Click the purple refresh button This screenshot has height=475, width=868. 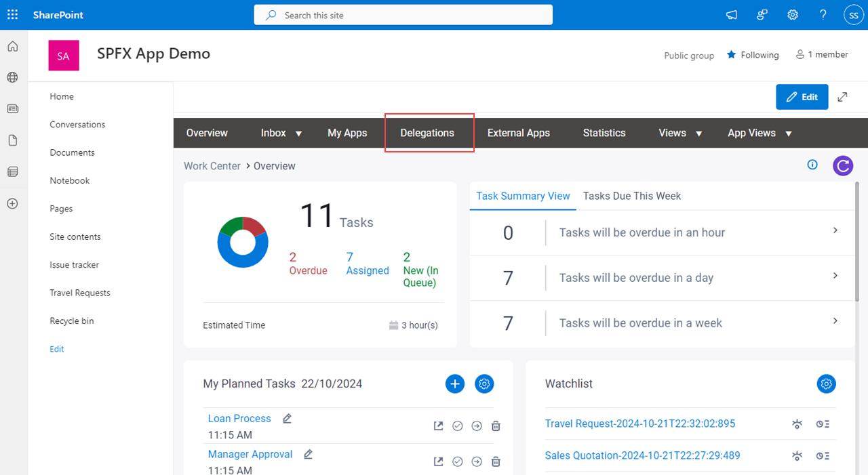(843, 165)
